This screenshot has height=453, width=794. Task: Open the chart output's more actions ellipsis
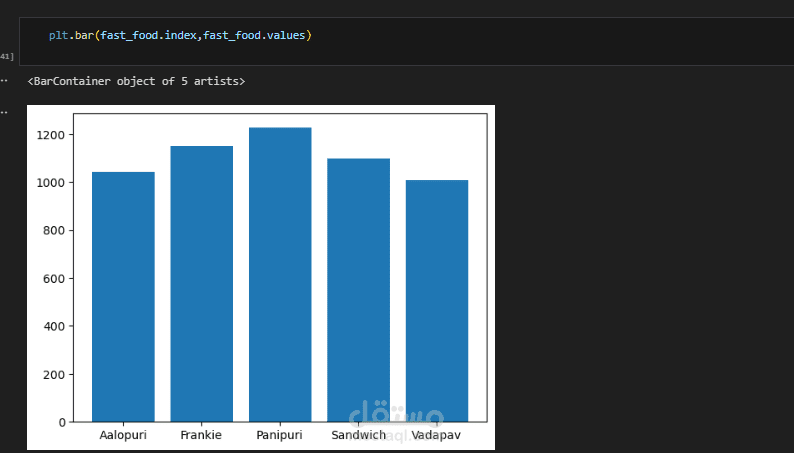pyautogui.click(x=5, y=109)
